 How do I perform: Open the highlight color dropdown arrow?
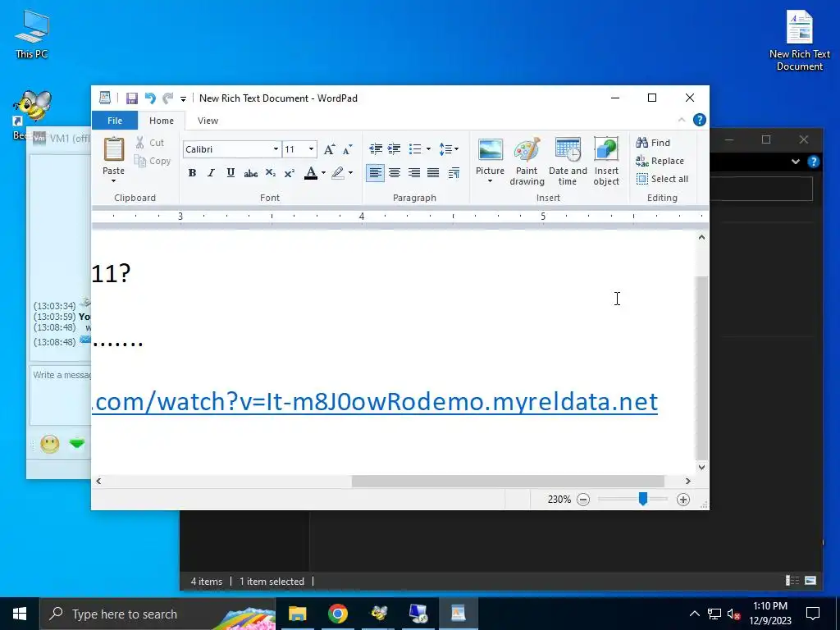351,172
